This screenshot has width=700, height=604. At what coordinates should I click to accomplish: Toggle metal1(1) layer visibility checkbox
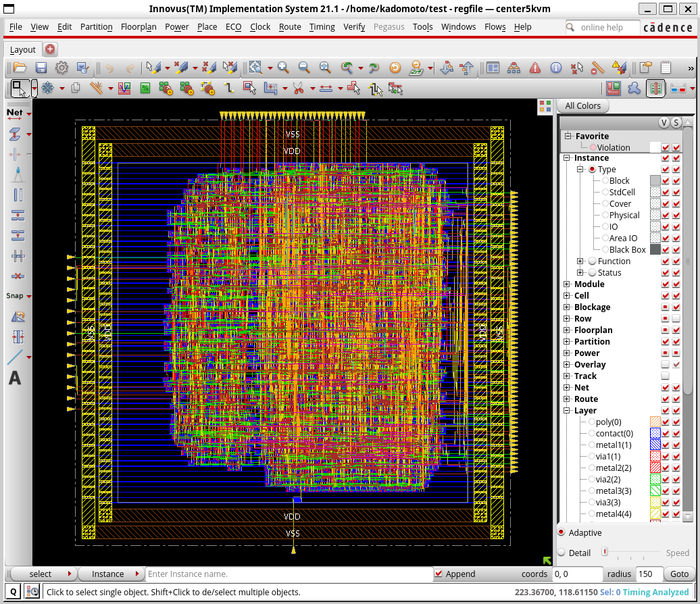665,445
